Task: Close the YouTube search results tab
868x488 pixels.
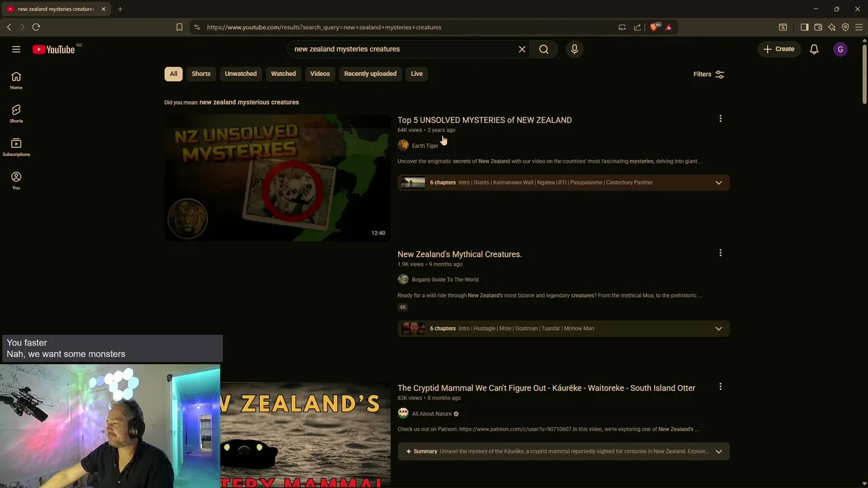Action: pyautogui.click(x=103, y=9)
